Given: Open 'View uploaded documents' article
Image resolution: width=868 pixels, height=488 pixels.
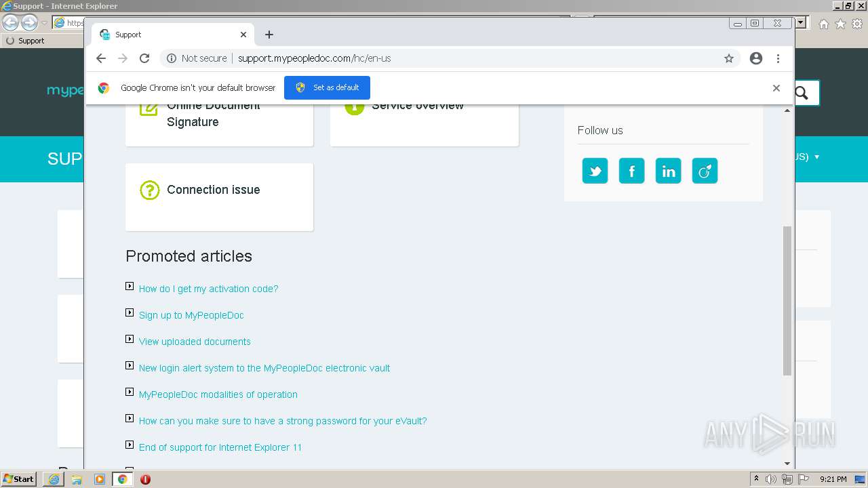Looking at the screenshot, I should (195, 342).
